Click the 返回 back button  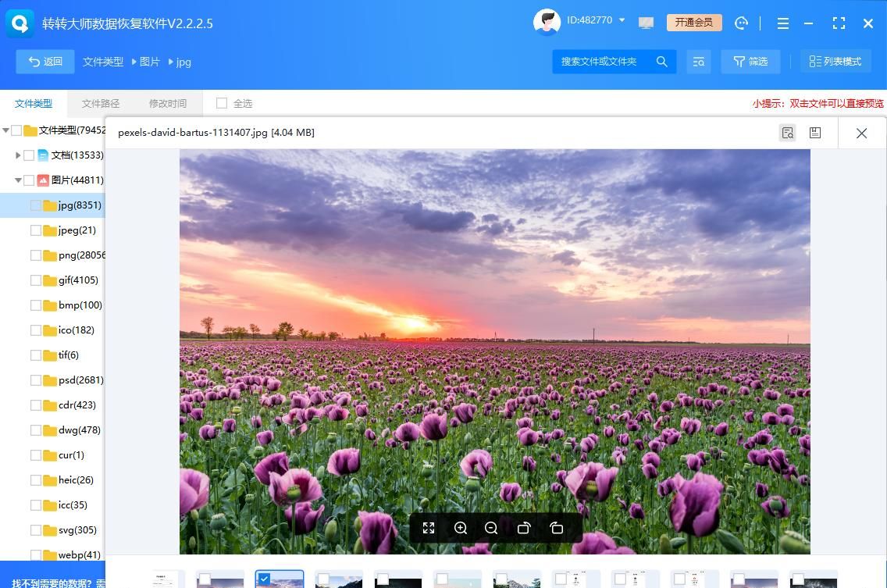[45, 62]
